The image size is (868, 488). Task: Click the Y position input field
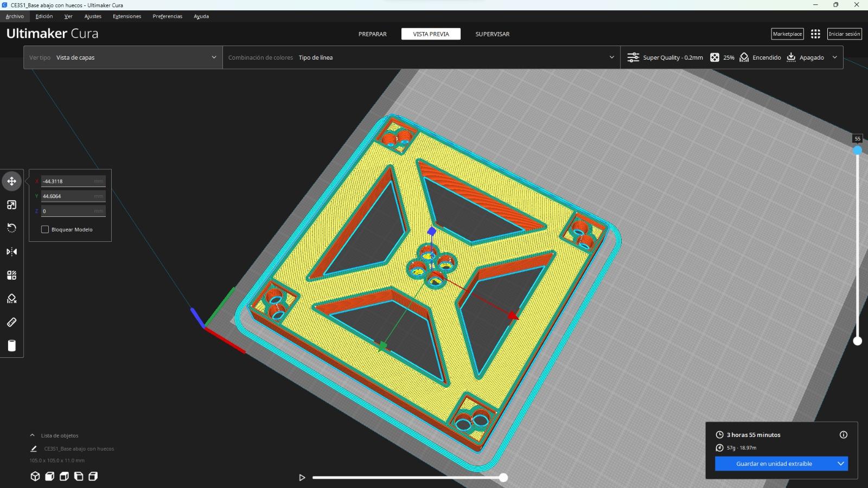coord(73,196)
